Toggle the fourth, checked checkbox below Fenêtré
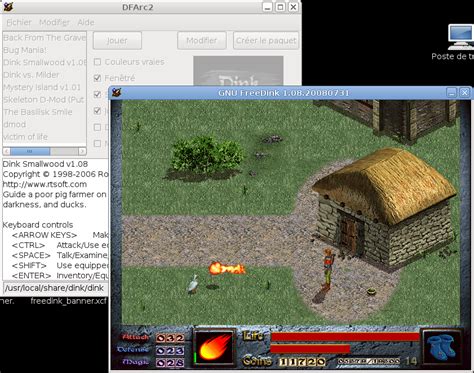 [97, 111]
